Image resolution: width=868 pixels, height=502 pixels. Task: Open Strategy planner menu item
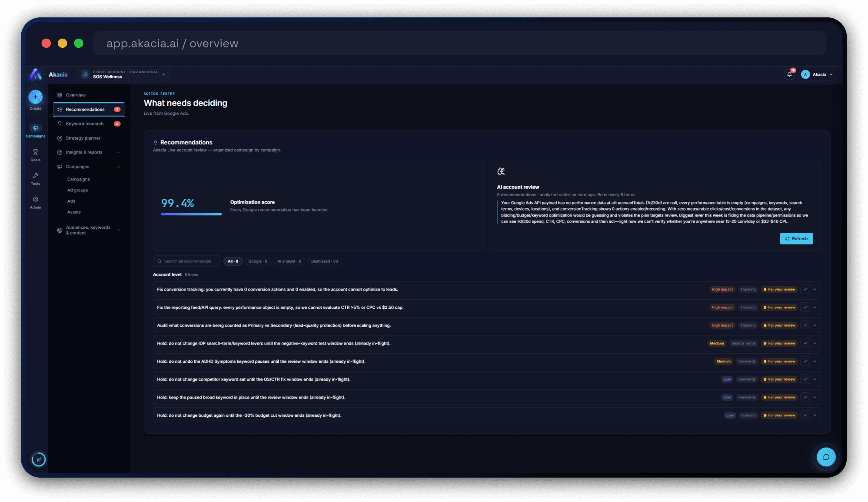click(x=89, y=138)
